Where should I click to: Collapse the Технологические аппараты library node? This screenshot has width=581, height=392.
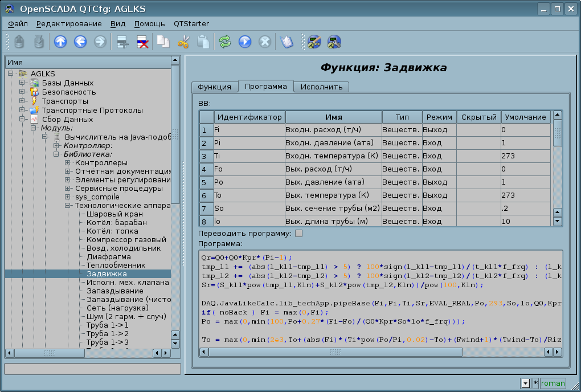(67, 205)
